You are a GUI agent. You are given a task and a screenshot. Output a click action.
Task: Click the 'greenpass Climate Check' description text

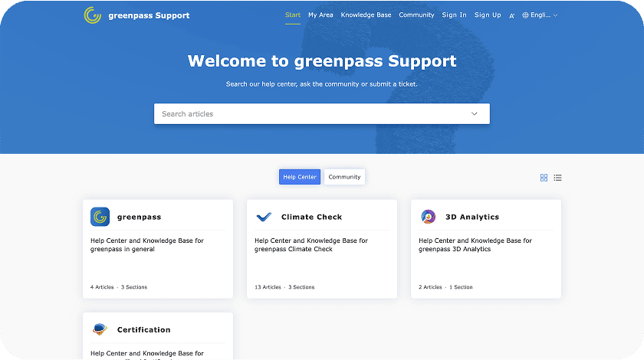click(293, 249)
